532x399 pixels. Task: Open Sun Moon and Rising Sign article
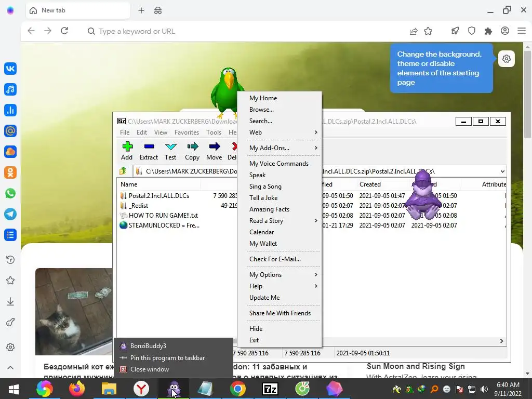tap(416, 366)
